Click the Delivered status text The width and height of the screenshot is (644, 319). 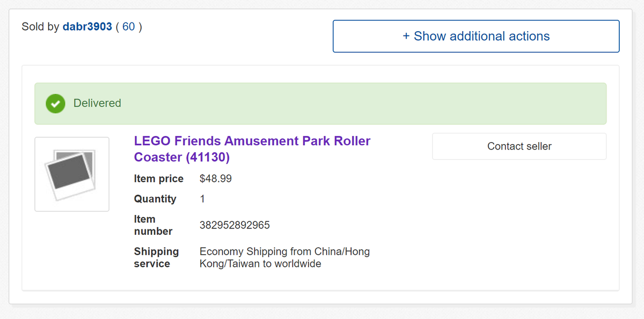pyautogui.click(x=97, y=103)
